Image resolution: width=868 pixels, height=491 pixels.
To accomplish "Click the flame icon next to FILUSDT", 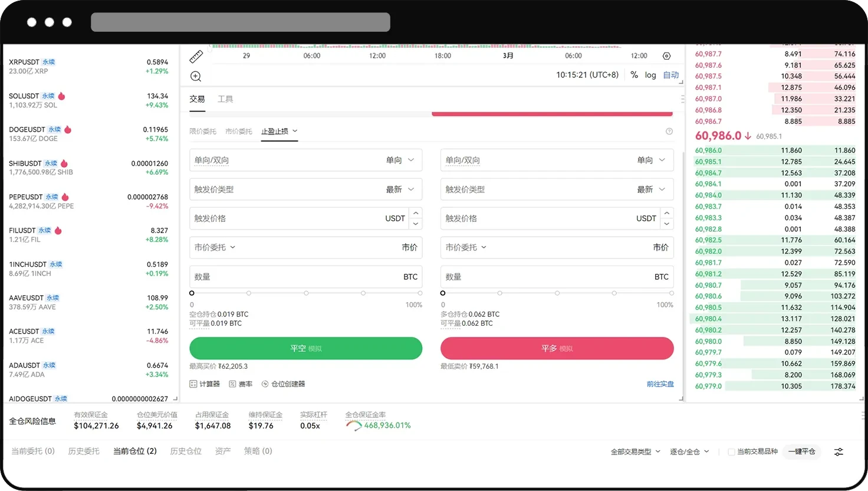I will coord(58,231).
